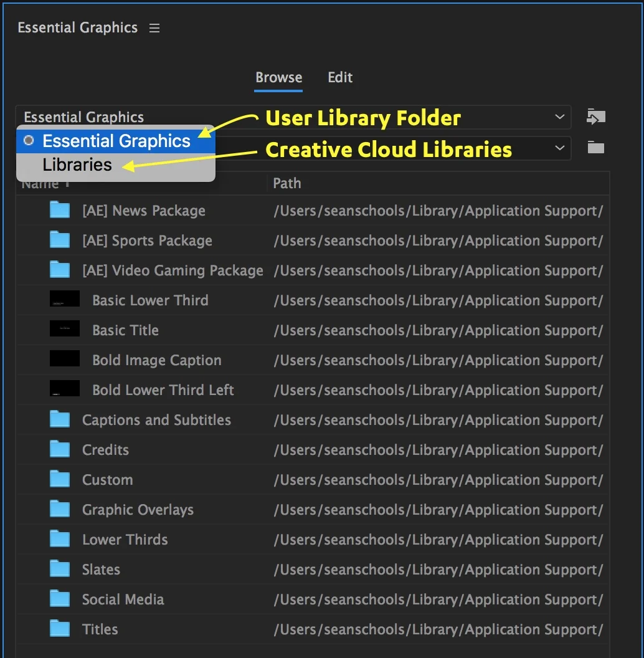Select the Basic Lower Third thumbnail
Viewport: 644px width, 658px height.
pyautogui.click(x=65, y=299)
